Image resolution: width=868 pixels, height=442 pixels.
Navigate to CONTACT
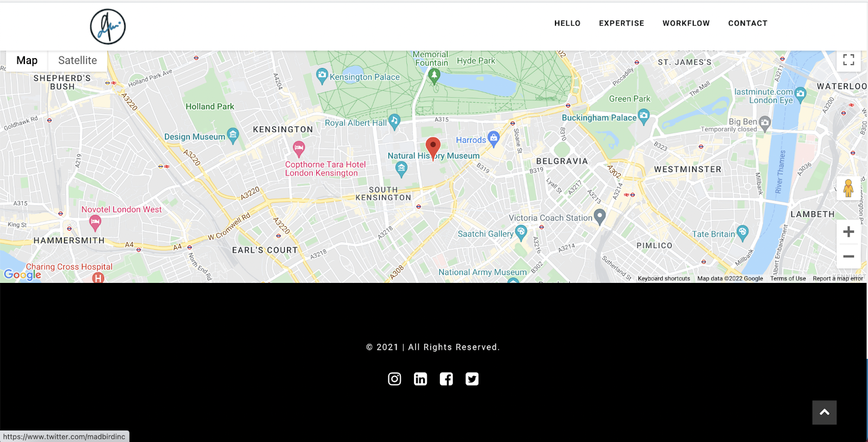pyautogui.click(x=748, y=23)
